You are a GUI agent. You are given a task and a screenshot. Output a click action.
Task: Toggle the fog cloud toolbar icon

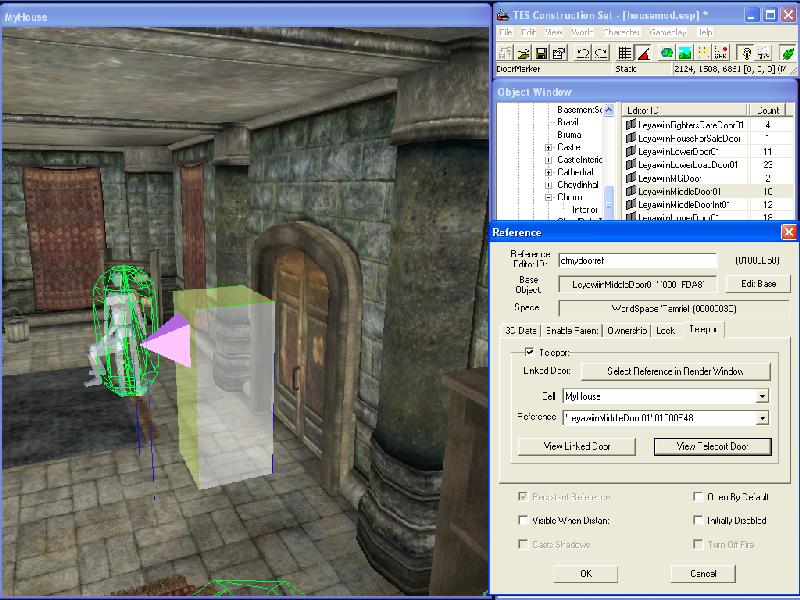pos(763,53)
